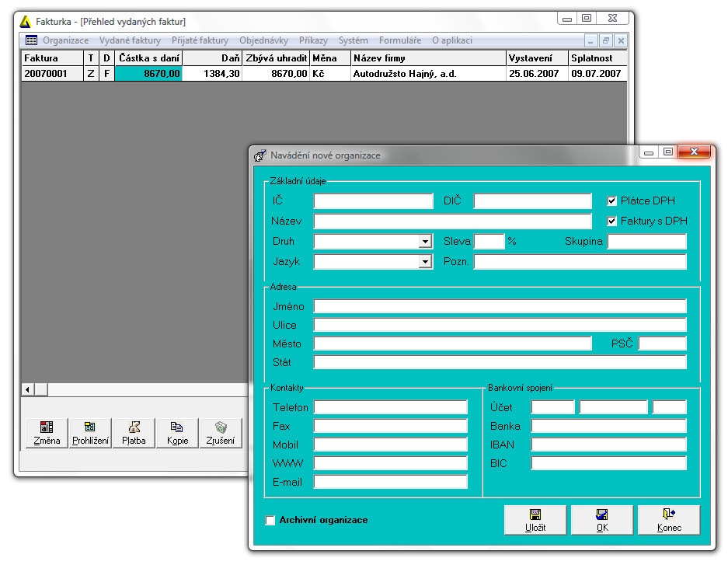
Task: Open the Objednávky menu
Action: coord(263,40)
